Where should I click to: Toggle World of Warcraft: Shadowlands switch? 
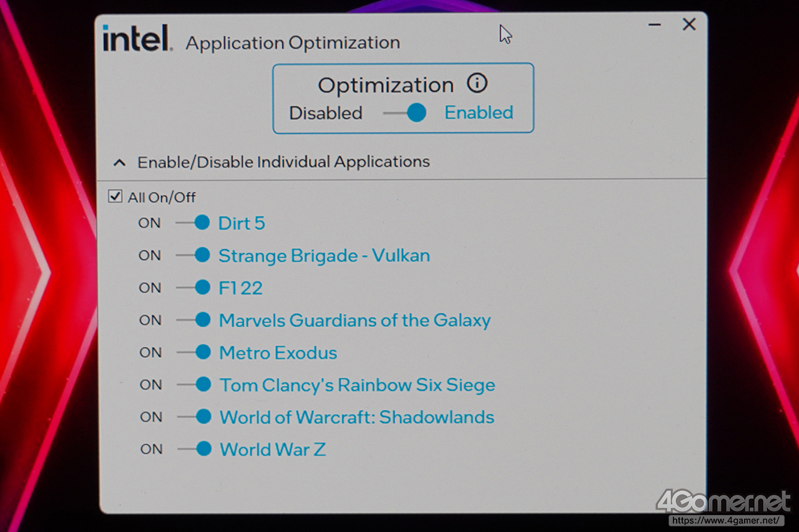[195, 417]
